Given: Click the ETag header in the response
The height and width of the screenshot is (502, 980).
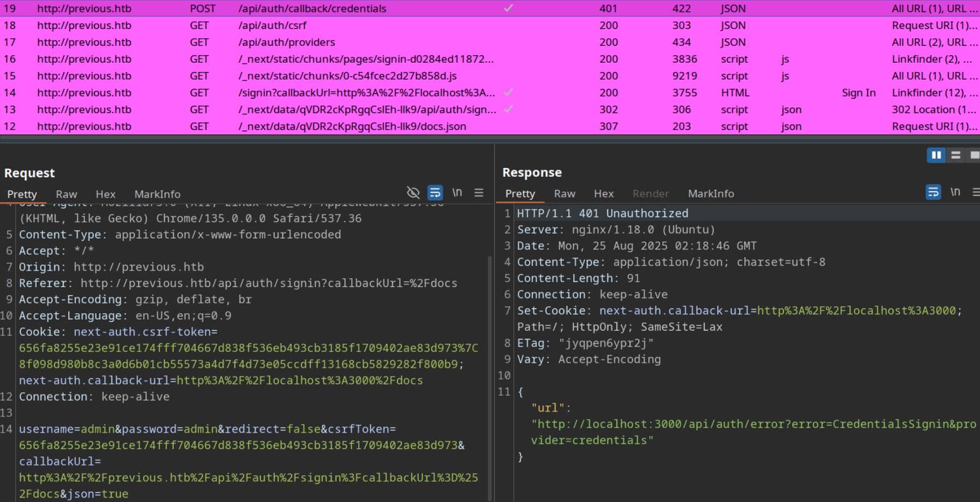Looking at the screenshot, I should pos(585,343).
